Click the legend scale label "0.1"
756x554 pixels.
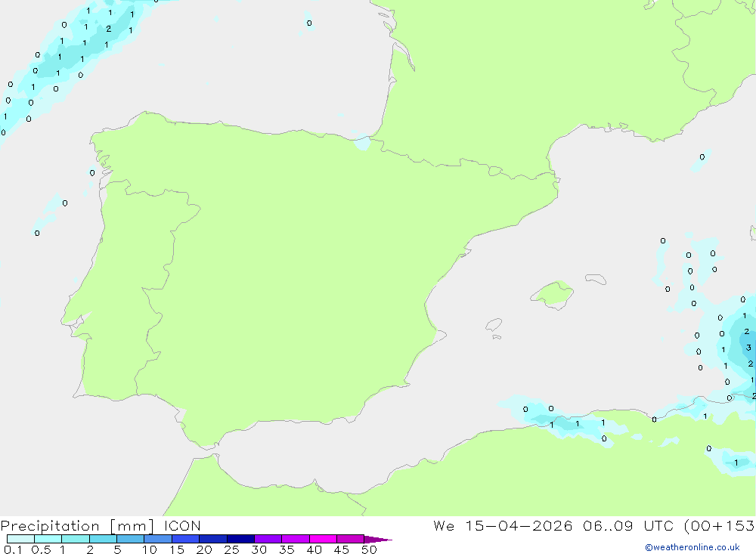point(13,549)
